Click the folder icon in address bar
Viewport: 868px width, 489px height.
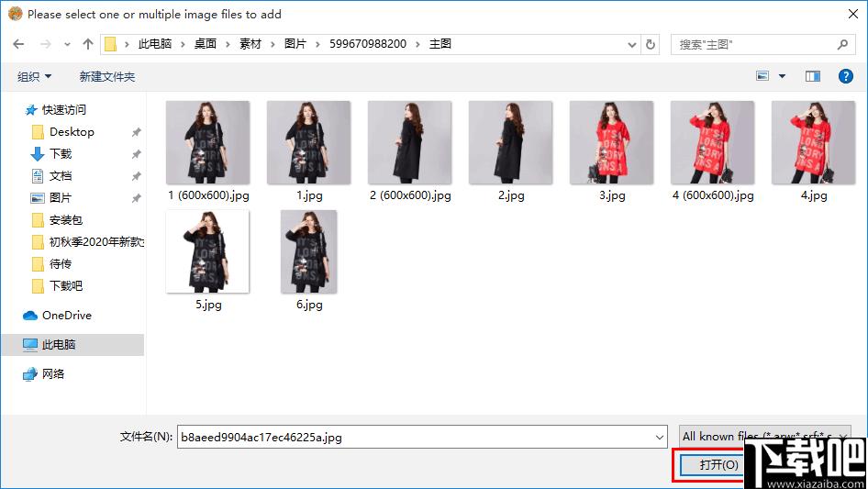click(x=111, y=44)
